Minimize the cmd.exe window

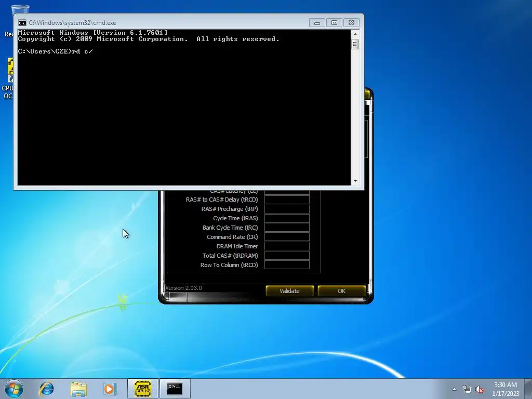317,23
